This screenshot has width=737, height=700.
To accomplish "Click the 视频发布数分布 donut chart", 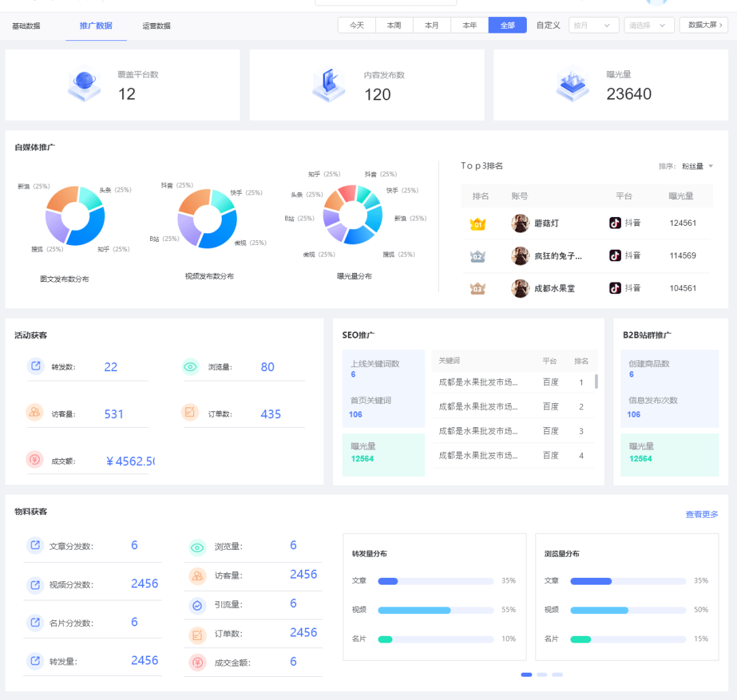I will [x=207, y=218].
